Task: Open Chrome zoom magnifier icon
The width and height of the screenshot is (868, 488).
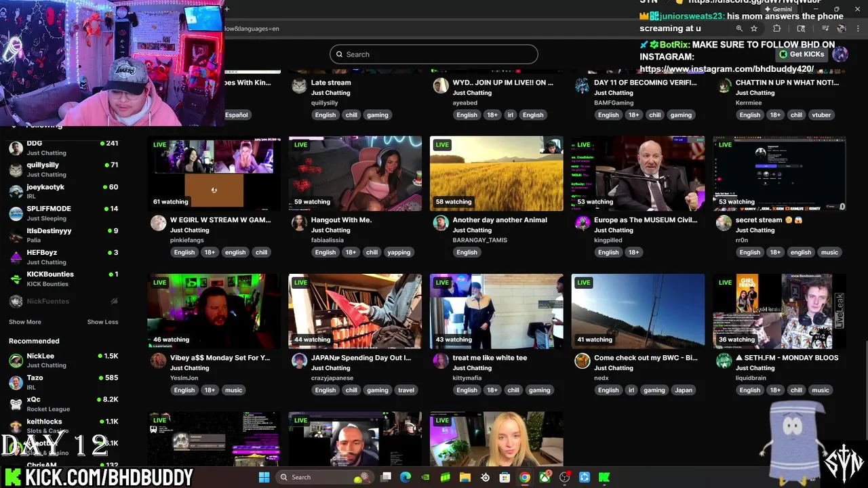Action: point(739,28)
